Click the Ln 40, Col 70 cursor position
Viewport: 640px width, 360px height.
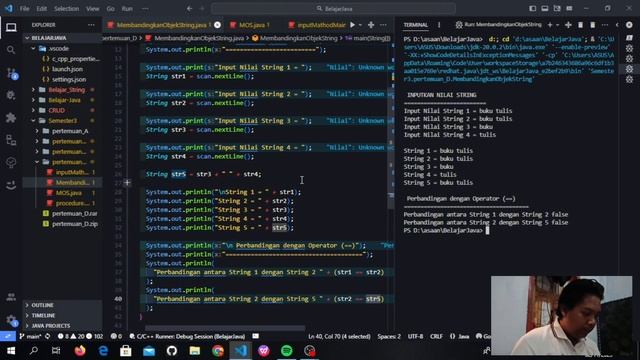(339, 336)
